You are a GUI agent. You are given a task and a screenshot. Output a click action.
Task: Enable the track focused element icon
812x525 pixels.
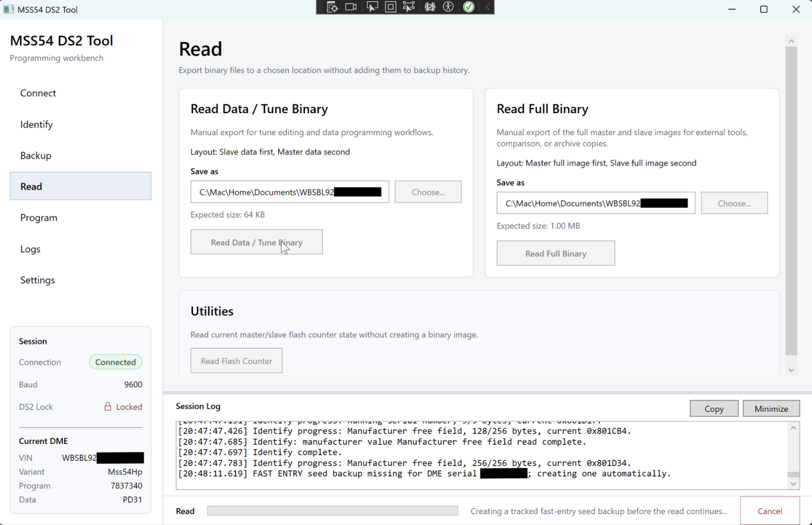coord(409,7)
